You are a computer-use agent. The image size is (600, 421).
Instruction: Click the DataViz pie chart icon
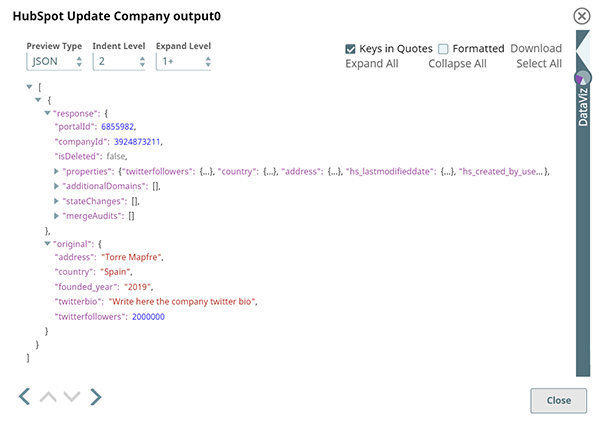tap(582, 78)
